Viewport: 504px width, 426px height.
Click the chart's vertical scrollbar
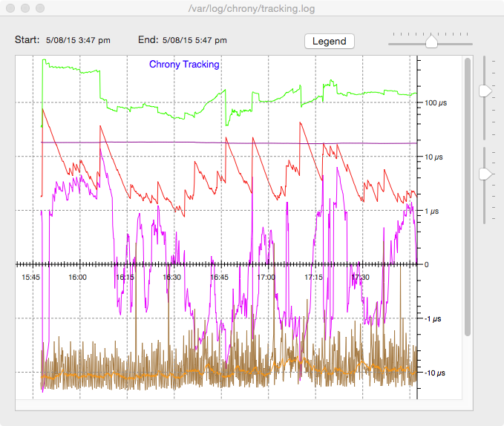468,197
